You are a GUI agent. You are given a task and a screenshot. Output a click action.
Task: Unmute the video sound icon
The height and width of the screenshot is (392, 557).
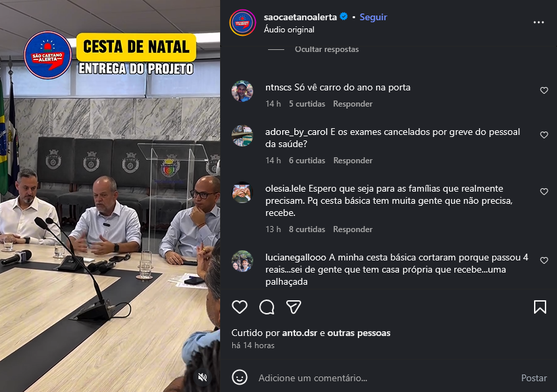[203, 377]
